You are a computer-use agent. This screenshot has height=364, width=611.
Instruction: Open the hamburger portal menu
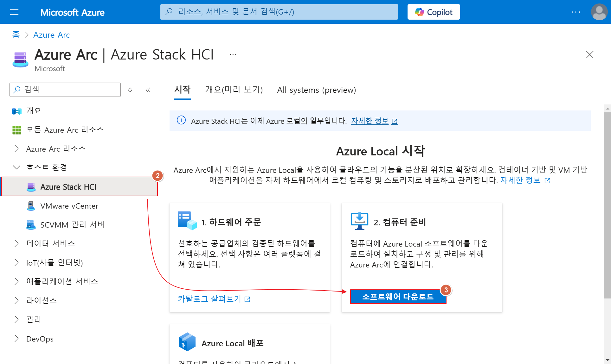click(x=14, y=12)
